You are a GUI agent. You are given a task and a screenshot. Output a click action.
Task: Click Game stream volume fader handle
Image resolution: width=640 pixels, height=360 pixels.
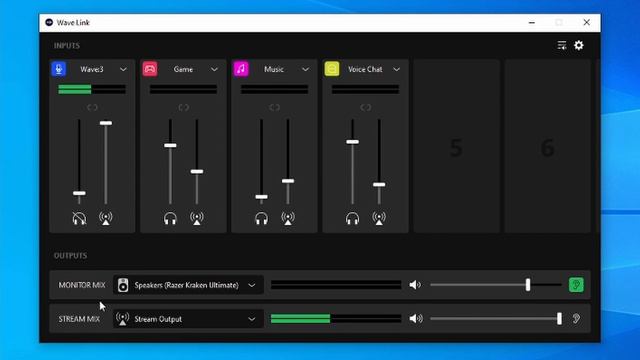[197, 171]
